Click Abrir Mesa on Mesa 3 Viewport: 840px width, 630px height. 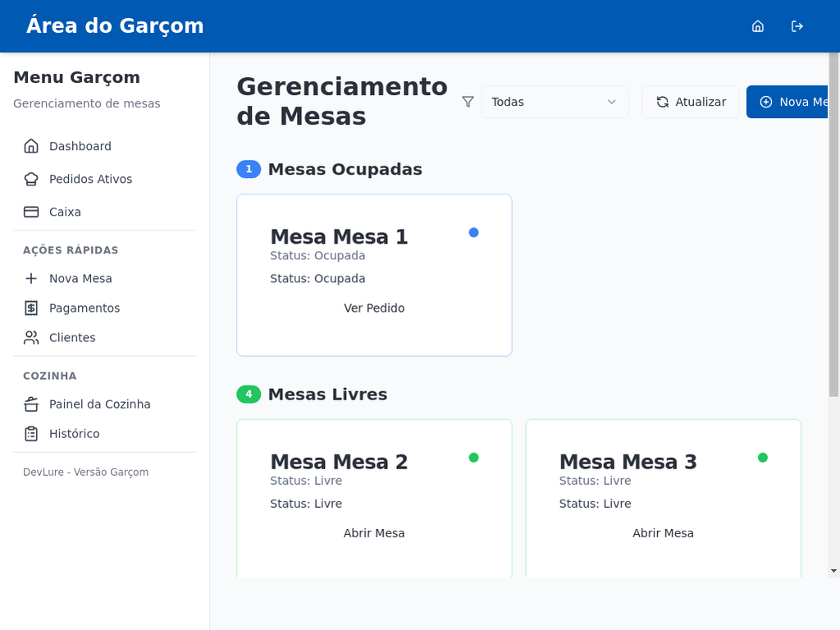pos(663,533)
